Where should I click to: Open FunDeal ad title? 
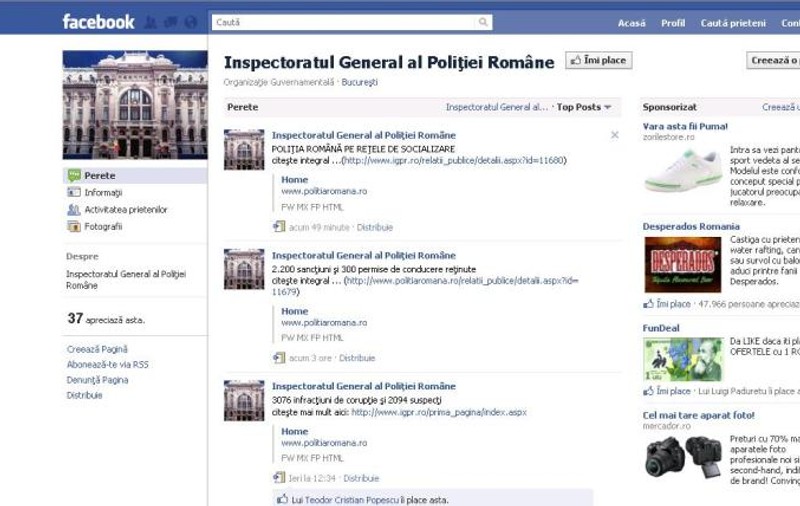(x=661, y=328)
